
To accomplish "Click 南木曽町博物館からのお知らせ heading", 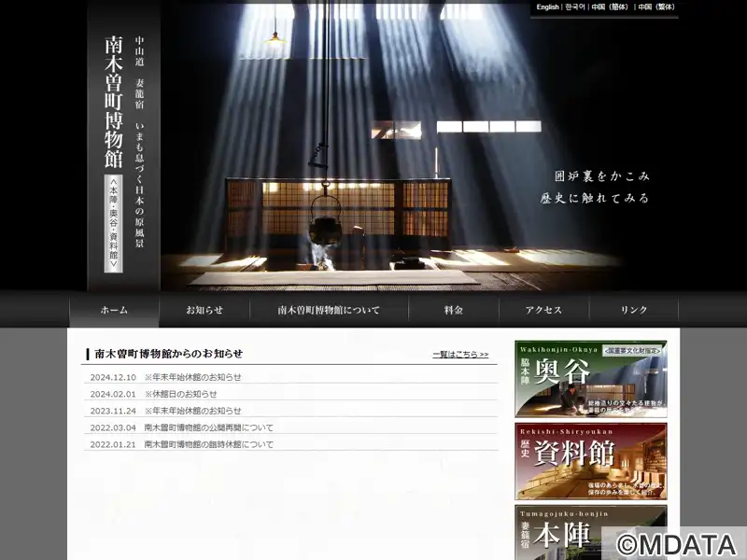I will pos(169,354).
